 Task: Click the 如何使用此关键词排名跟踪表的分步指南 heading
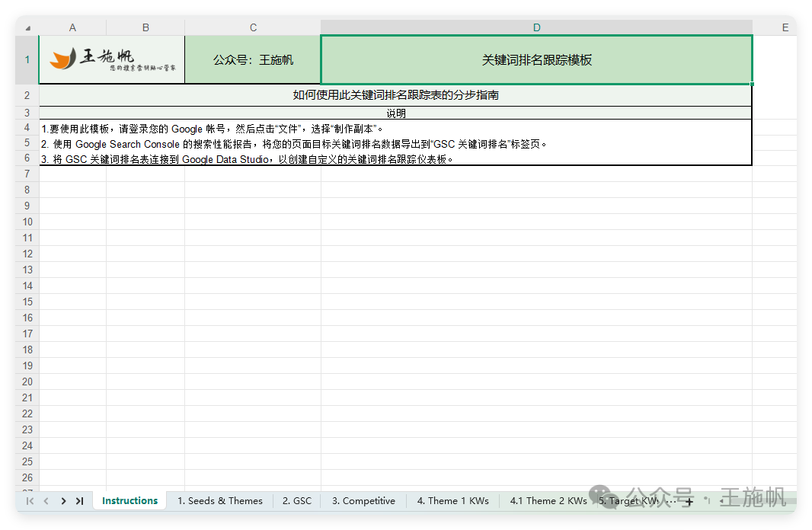click(395, 95)
